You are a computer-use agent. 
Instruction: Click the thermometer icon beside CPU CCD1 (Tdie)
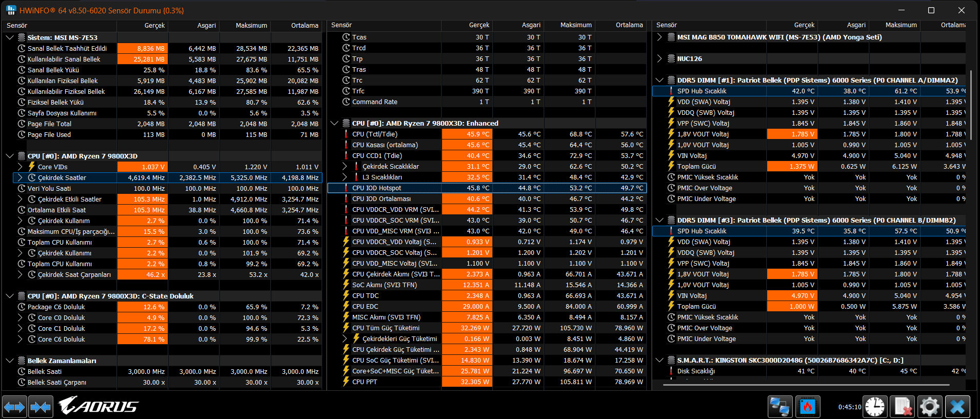346,156
